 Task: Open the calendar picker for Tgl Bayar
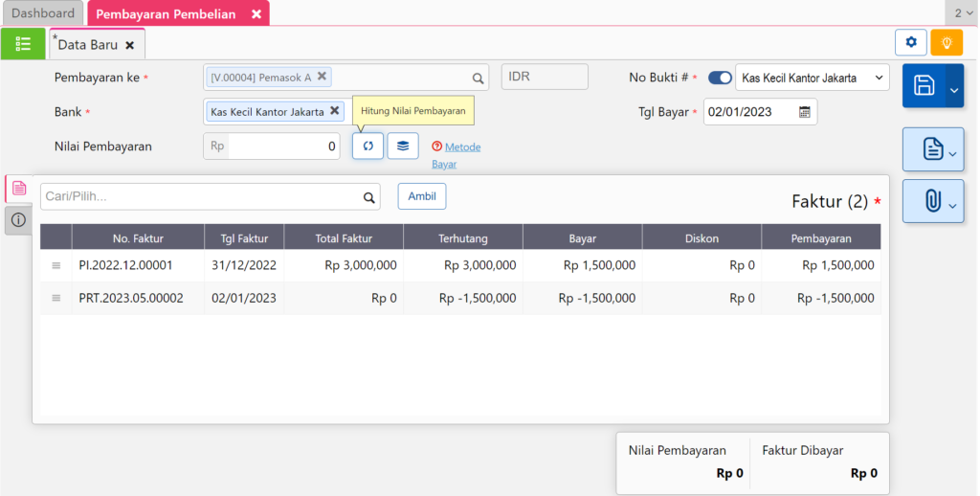coord(805,112)
